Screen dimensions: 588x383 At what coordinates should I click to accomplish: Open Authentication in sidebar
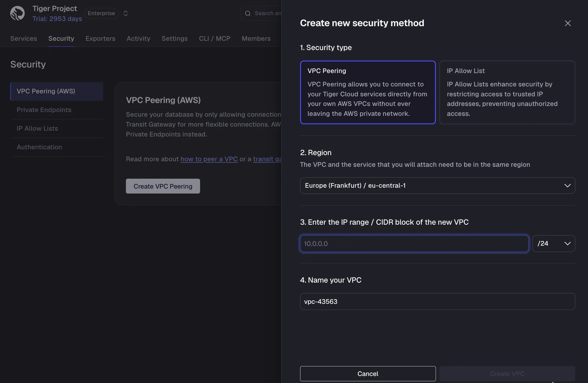pos(57,147)
